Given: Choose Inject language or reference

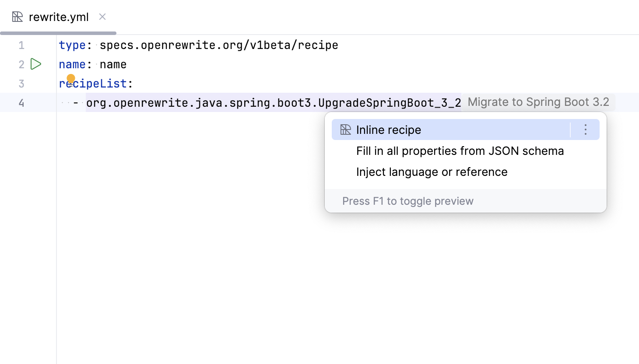Looking at the screenshot, I should tap(432, 171).
